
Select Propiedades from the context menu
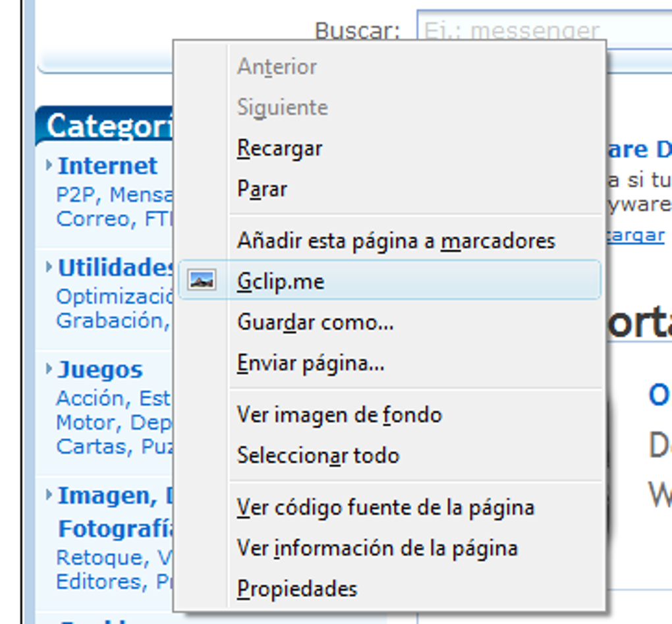click(x=296, y=588)
